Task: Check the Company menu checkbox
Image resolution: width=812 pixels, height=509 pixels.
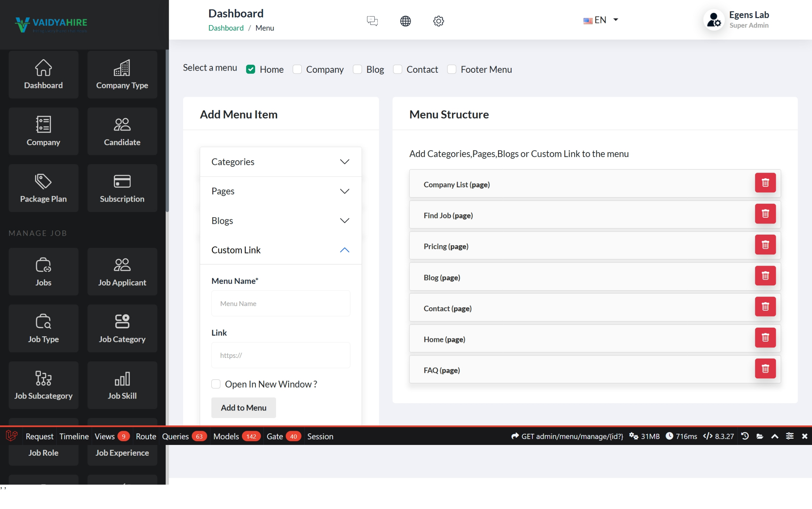Action: (297, 69)
